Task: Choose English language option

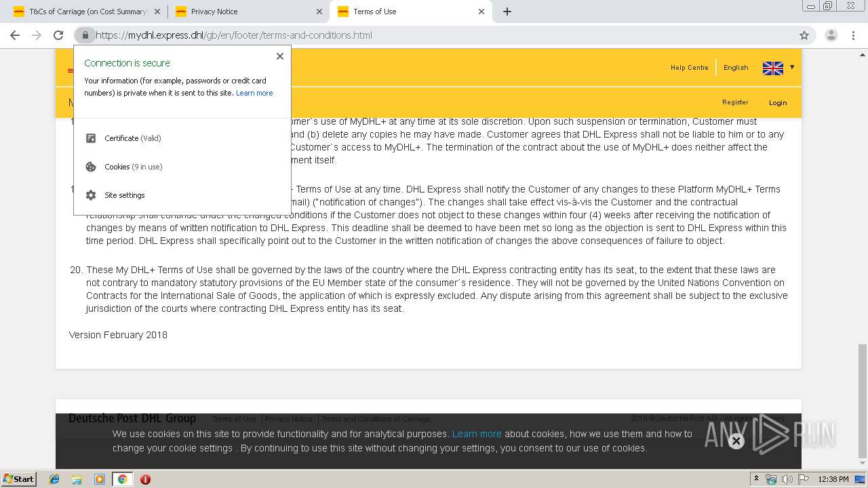Action: [x=736, y=67]
